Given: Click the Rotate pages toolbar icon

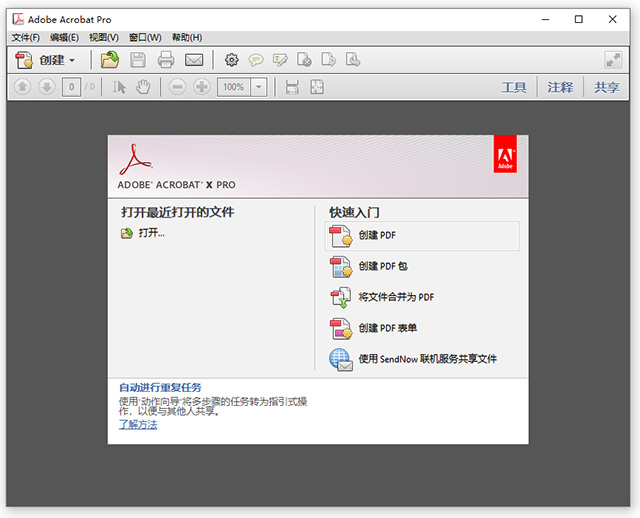Looking at the screenshot, I should pos(328,60).
